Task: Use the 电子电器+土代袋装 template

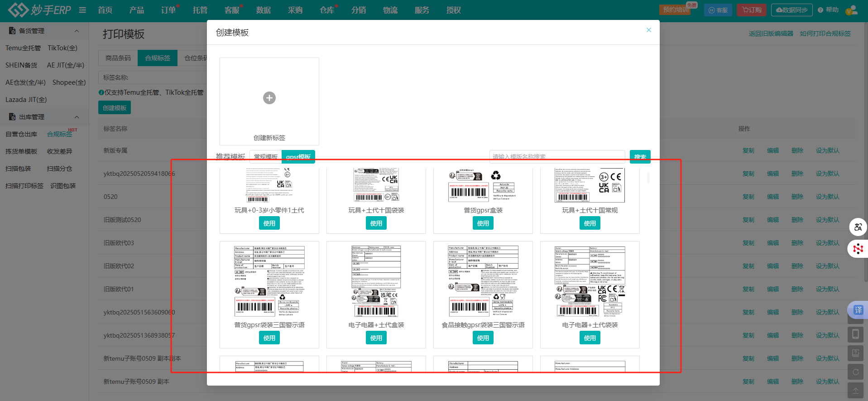Action: tap(590, 338)
